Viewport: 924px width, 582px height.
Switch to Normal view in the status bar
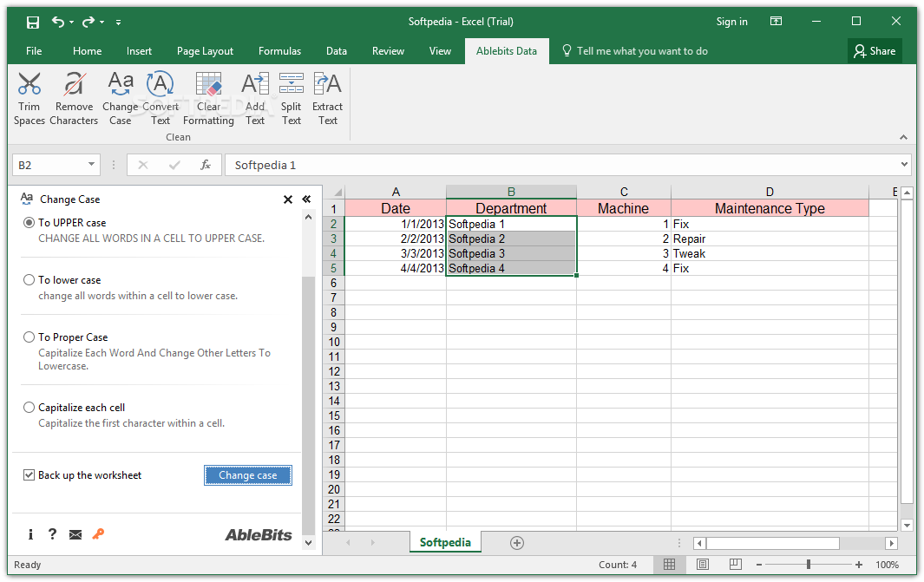point(670,565)
